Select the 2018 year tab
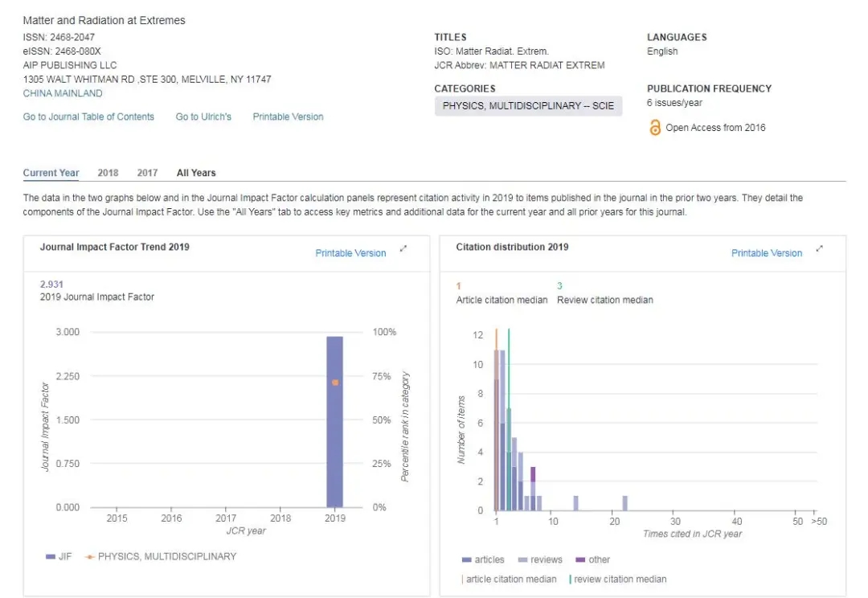Screen dimensions: 868x598 pyautogui.click(x=108, y=173)
